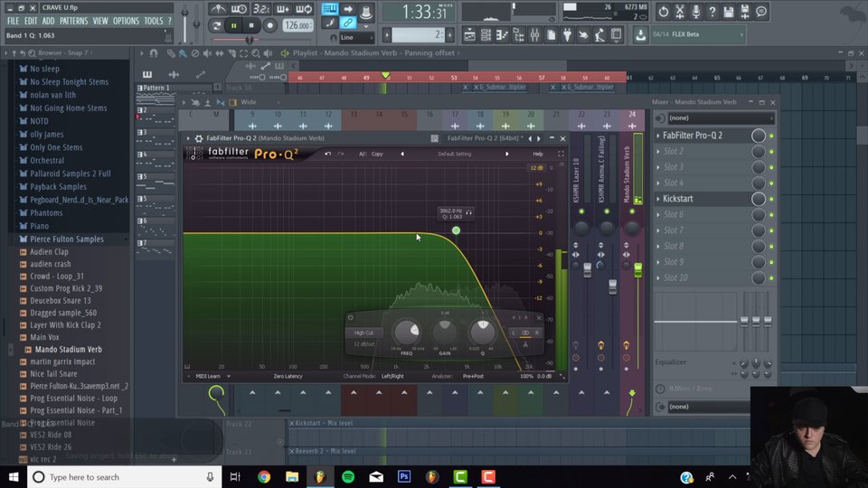The width and height of the screenshot is (868, 488).
Task: Open Spotify from taskbar
Action: pos(348,477)
